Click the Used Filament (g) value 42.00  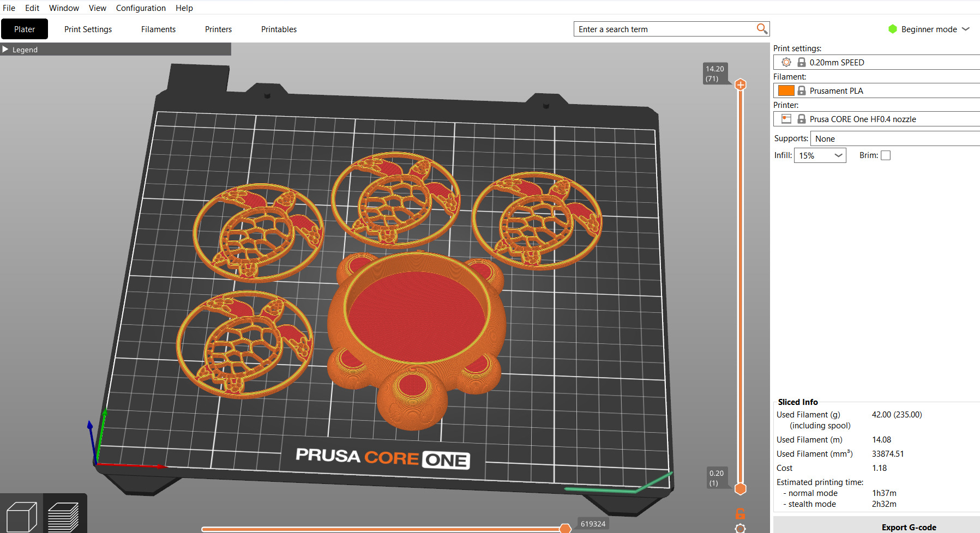pos(897,414)
